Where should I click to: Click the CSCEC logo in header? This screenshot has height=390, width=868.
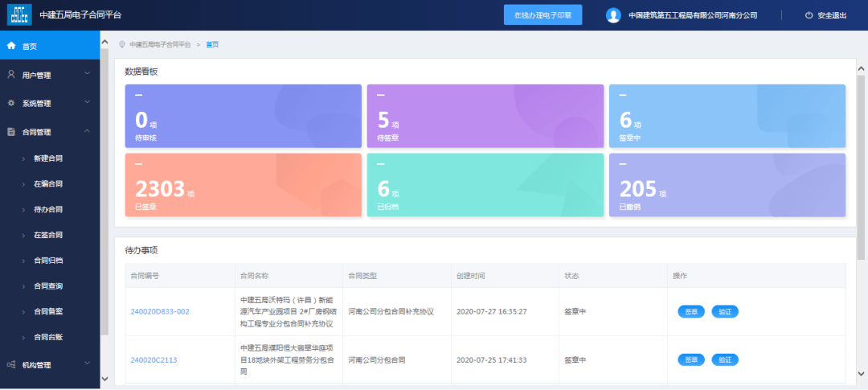(x=18, y=15)
